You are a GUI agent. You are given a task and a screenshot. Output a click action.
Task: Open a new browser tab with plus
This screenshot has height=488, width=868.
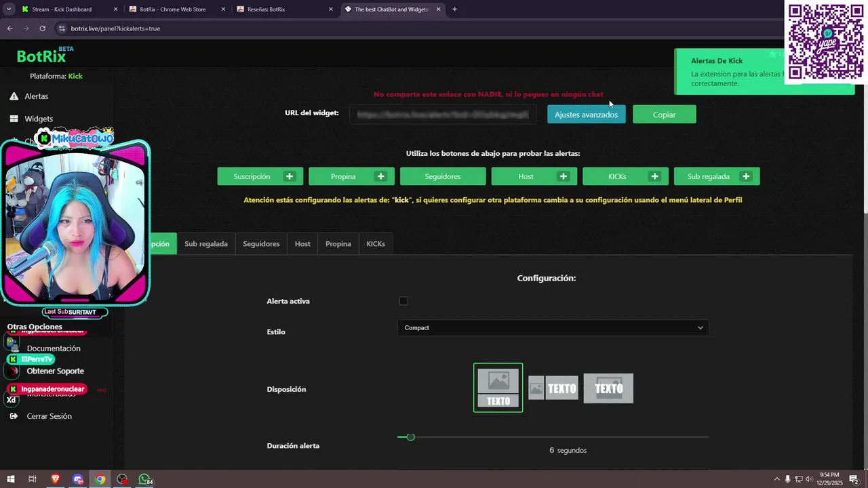click(454, 9)
